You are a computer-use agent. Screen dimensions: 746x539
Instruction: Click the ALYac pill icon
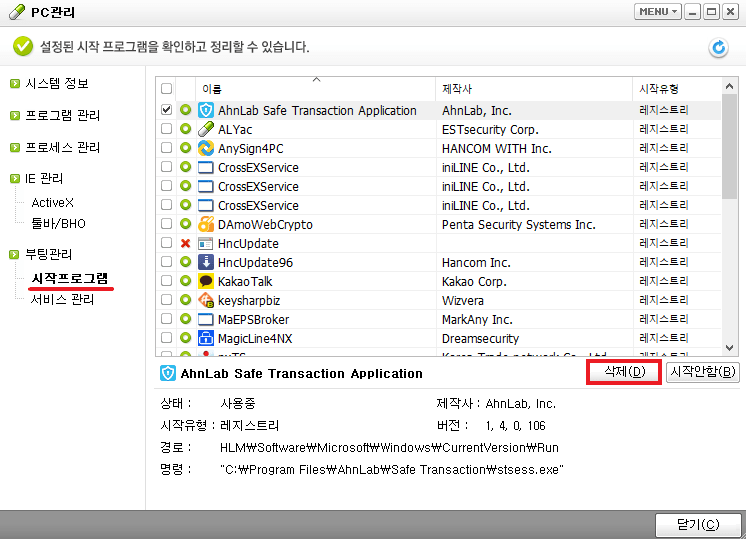(206, 129)
